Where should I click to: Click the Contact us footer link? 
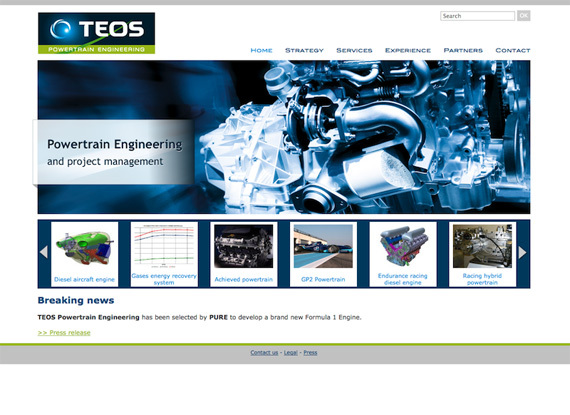click(x=264, y=352)
